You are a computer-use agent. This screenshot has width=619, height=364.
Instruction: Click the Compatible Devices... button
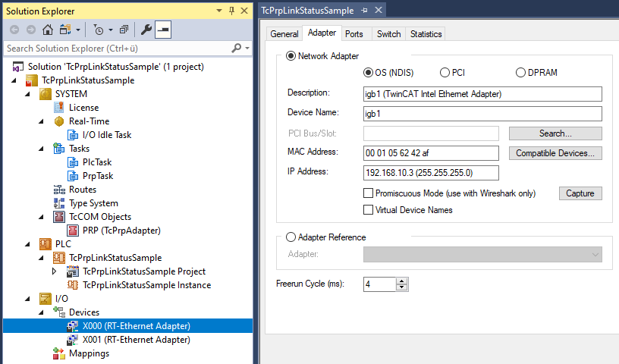pyautogui.click(x=555, y=153)
